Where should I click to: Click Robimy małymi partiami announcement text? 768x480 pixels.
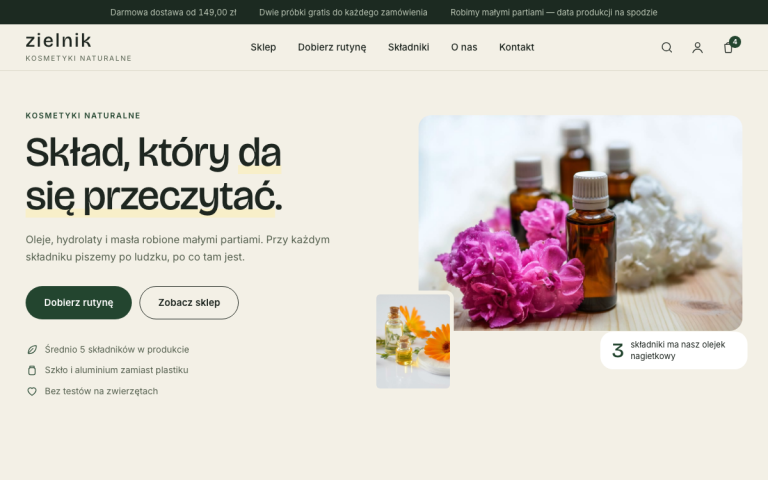coord(553,12)
